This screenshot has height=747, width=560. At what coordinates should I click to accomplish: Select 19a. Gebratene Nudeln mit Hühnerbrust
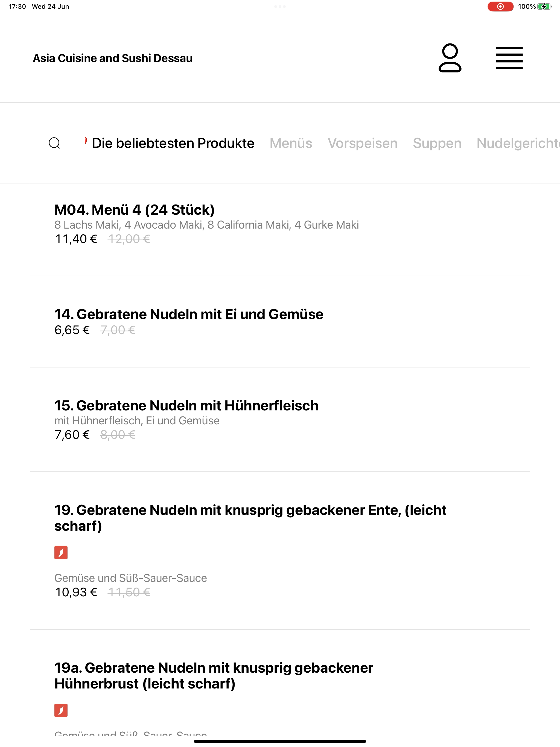(x=280, y=683)
